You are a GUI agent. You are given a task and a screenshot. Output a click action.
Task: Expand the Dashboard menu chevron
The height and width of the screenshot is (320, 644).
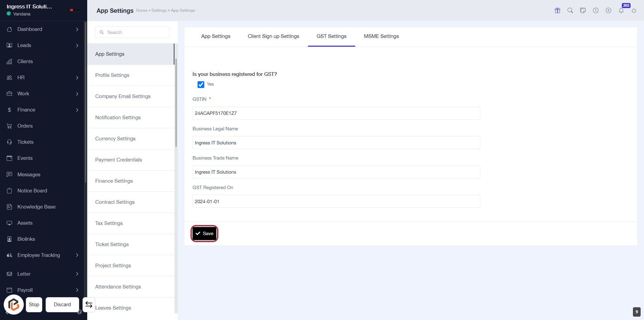click(77, 29)
